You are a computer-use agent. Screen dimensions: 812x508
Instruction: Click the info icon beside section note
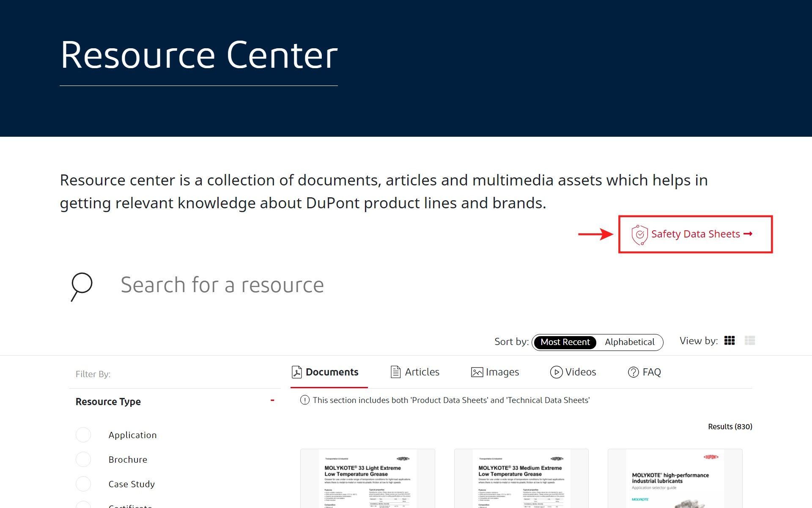pos(304,400)
